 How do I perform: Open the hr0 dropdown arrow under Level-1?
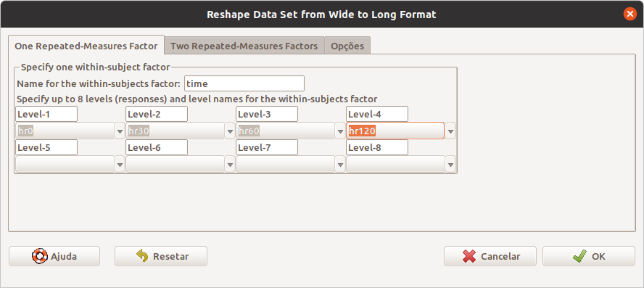[x=120, y=131]
